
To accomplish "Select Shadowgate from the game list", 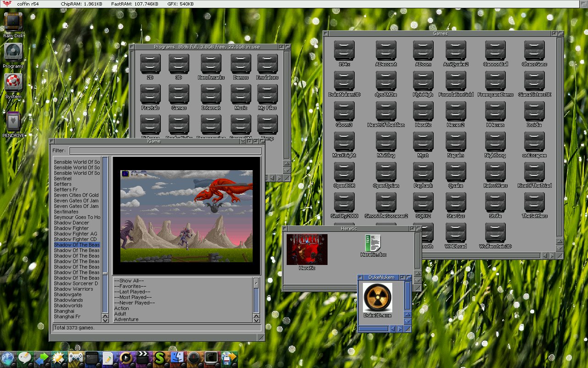I will tap(68, 294).
